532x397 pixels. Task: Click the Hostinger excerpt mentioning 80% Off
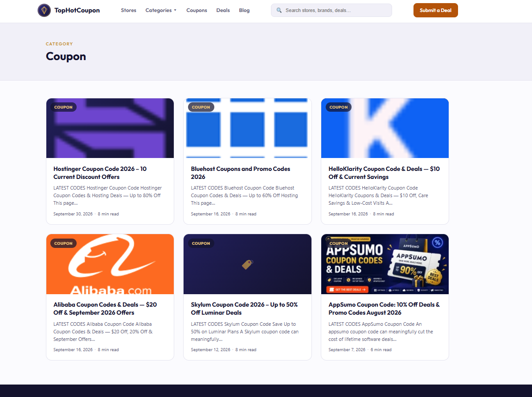pos(107,195)
